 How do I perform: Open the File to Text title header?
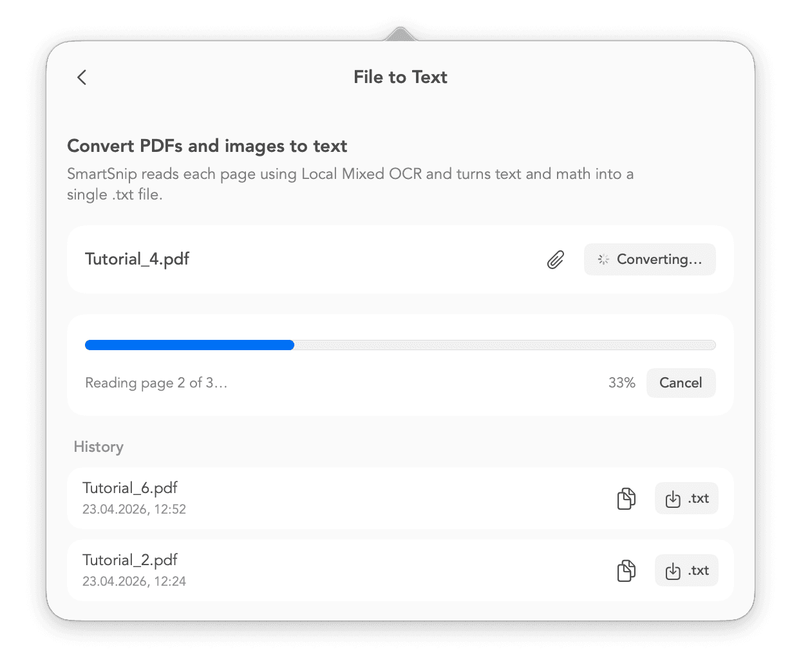click(x=400, y=77)
